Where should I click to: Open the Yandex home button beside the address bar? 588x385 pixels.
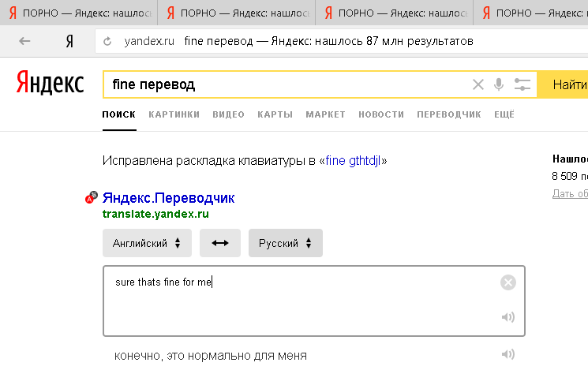pyautogui.click(x=69, y=41)
